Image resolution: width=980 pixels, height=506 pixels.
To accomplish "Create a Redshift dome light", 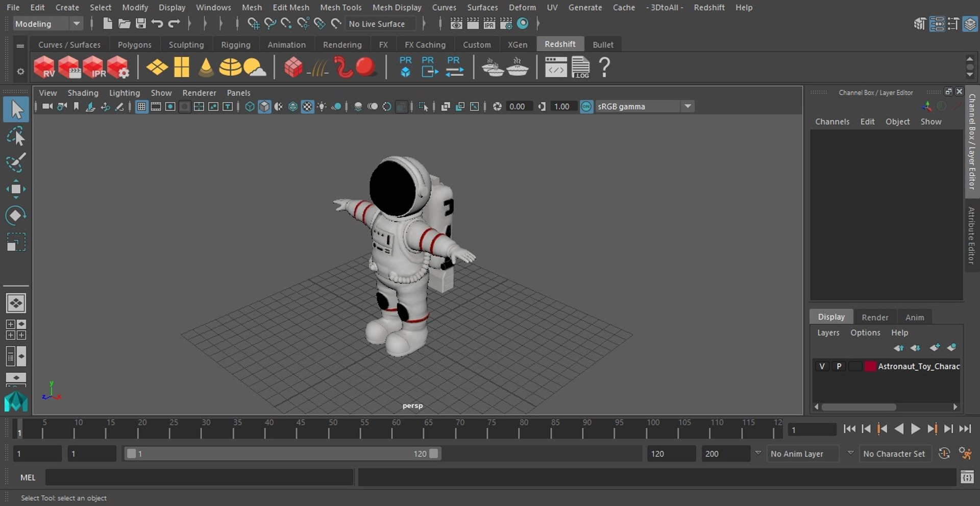I will click(230, 67).
